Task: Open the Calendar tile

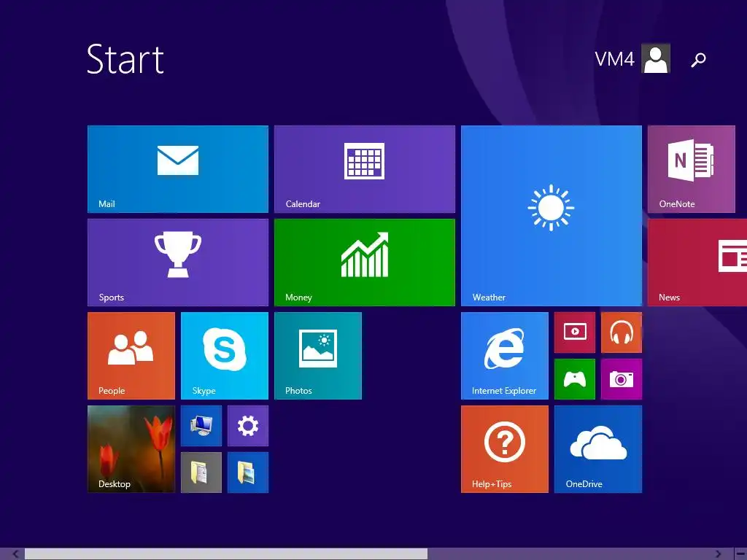Action: tap(365, 169)
